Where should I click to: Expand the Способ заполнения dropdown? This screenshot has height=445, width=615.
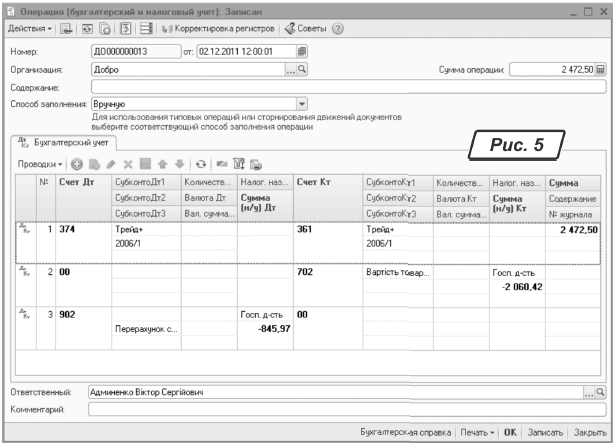tap(302, 103)
